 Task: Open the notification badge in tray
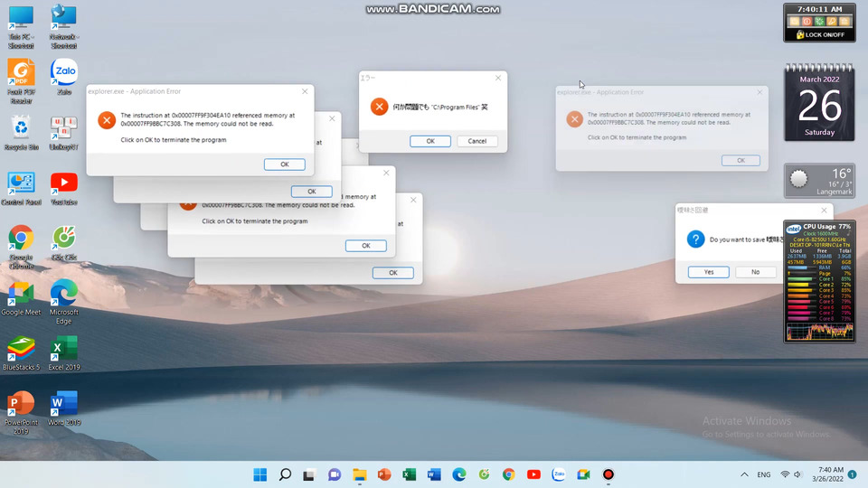tap(853, 474)
